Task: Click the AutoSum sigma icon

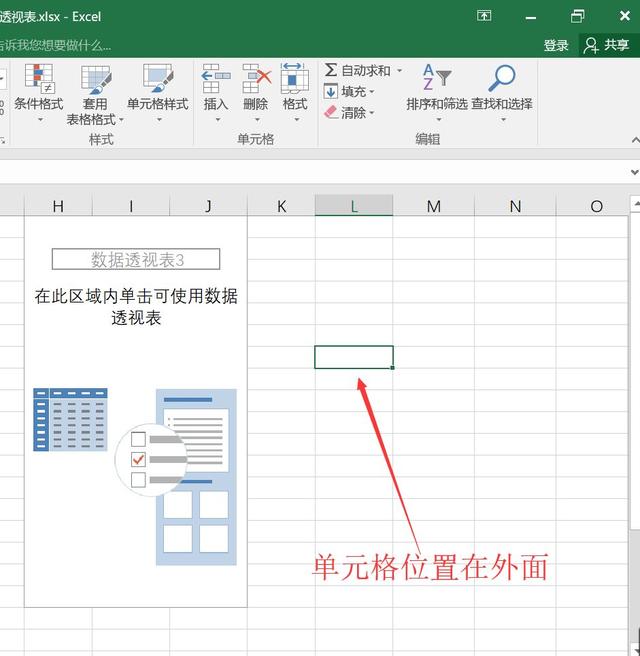Action: pyautogui.click(x=330, y=70)
